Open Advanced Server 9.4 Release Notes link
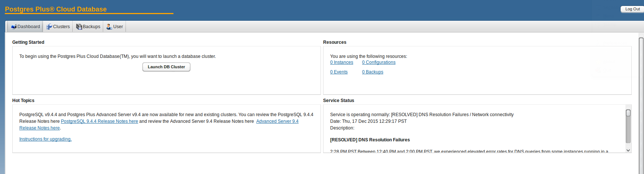The image size is (644, 174). point(277,121)
